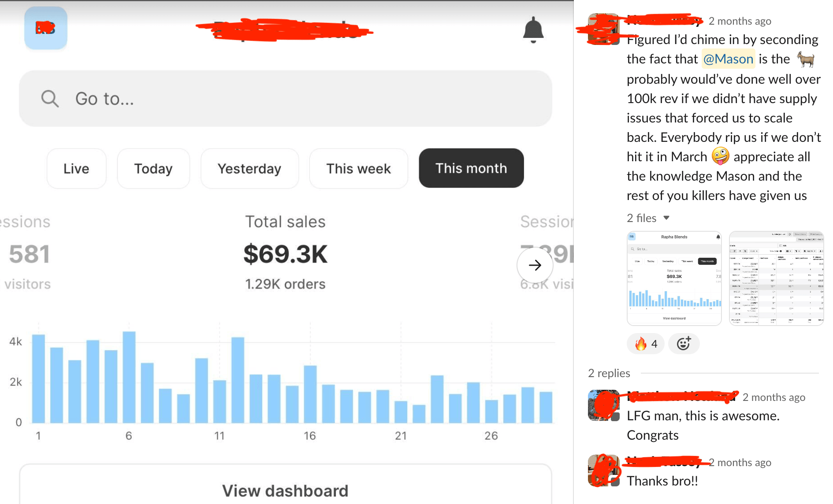The height and width of the screenshot is (504, 833).
Task: Open the sales dashboard image thumbnail
Action: [x=674, y=278]
